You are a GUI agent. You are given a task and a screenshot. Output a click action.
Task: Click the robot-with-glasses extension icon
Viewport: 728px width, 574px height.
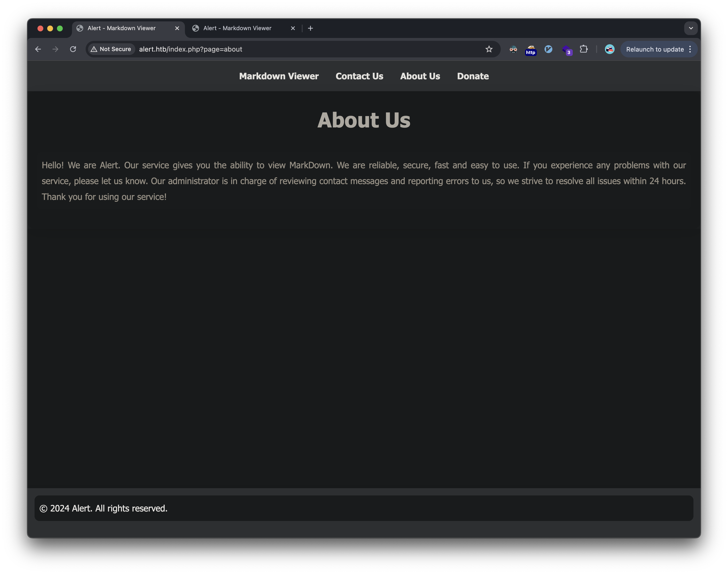pos(513,49)
